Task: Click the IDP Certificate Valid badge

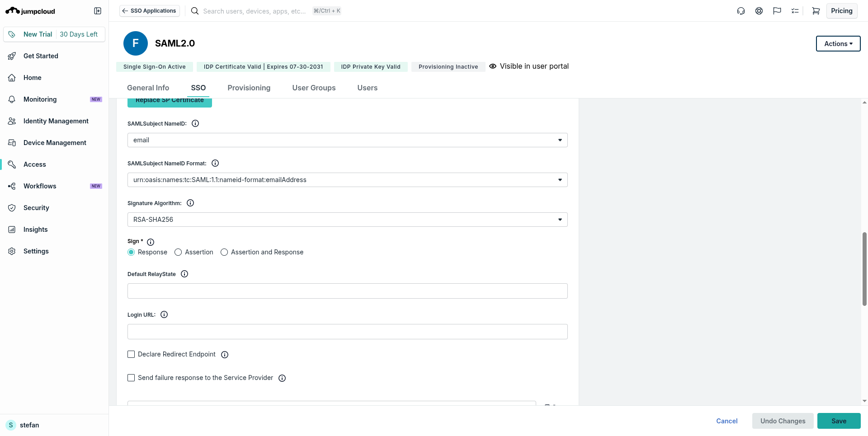Action: (263, 66)
